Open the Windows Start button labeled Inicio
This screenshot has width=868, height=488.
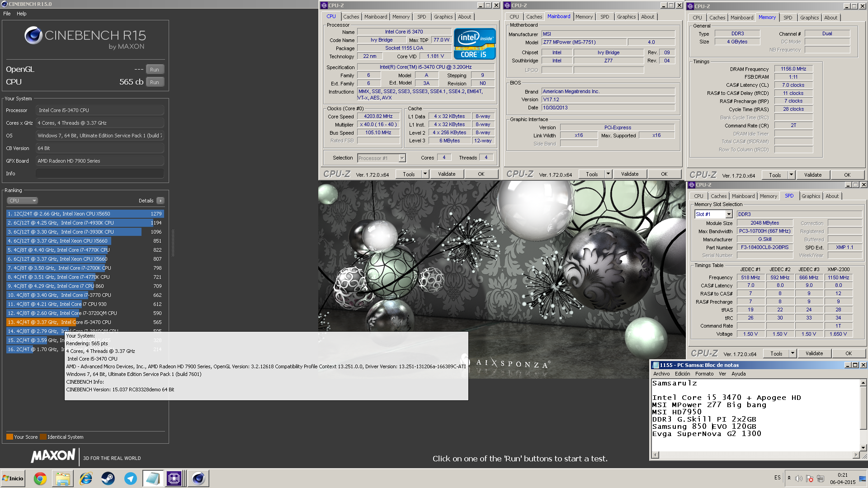13,479
